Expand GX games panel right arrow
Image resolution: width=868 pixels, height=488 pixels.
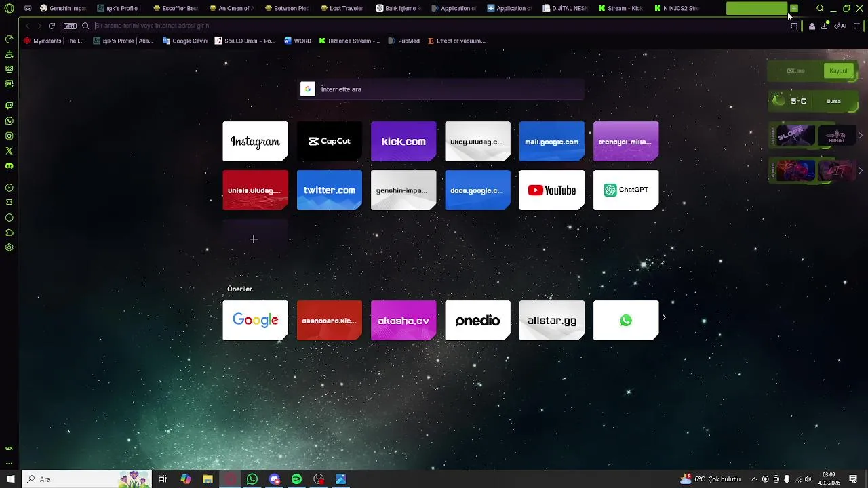[861, 136]
